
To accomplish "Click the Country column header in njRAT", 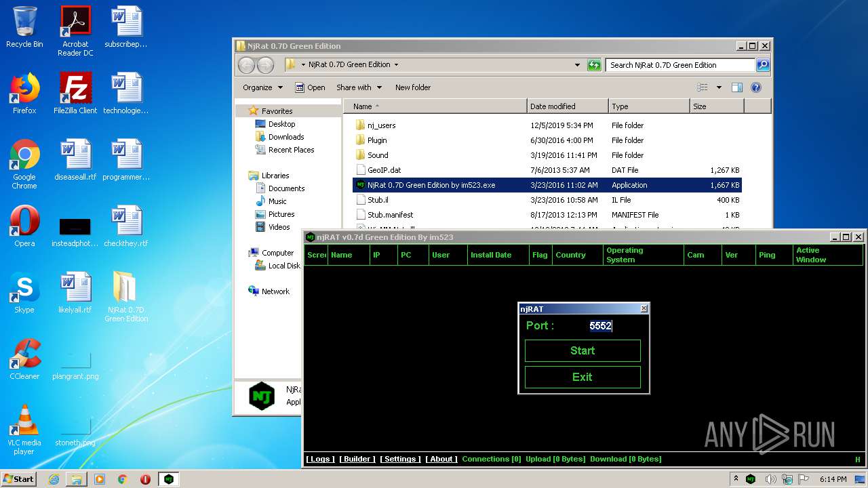I will tap(577, 255).
